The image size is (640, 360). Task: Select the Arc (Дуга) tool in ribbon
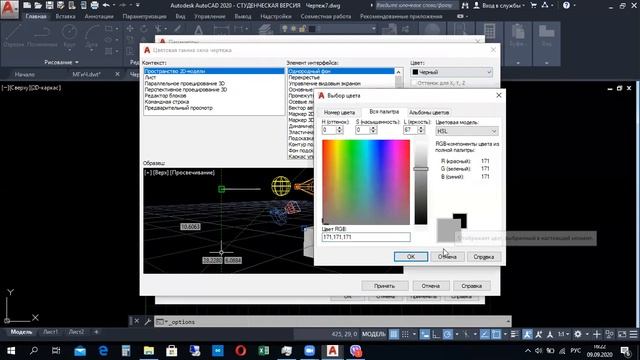pyautogui.click(x=91, y=36)
